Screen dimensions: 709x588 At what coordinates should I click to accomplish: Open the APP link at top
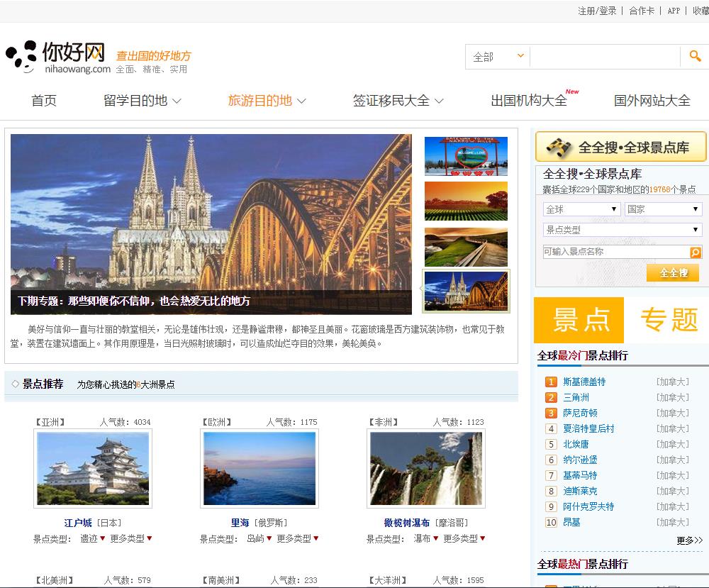pos(674,11)
